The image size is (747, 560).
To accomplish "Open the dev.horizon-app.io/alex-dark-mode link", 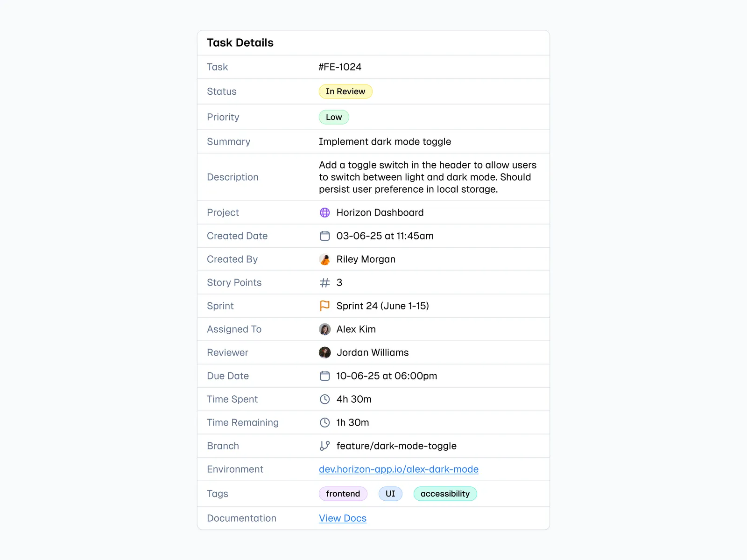I will tap(398, 469).
